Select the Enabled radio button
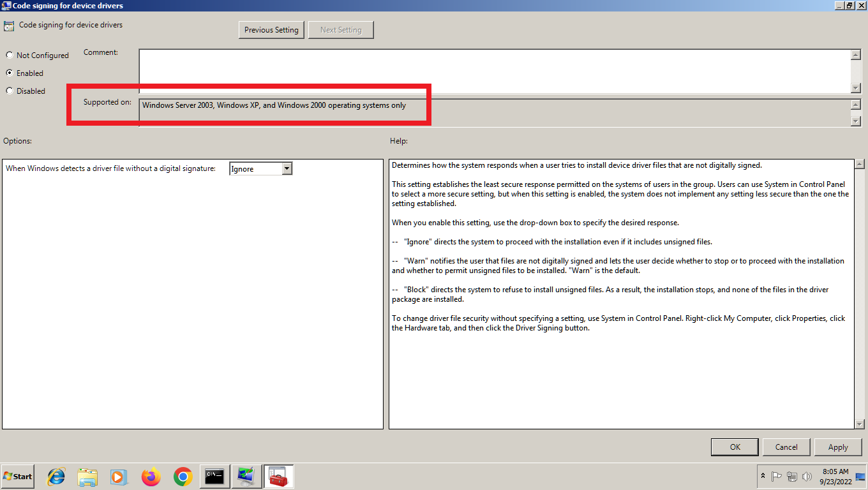 [10, 73]
